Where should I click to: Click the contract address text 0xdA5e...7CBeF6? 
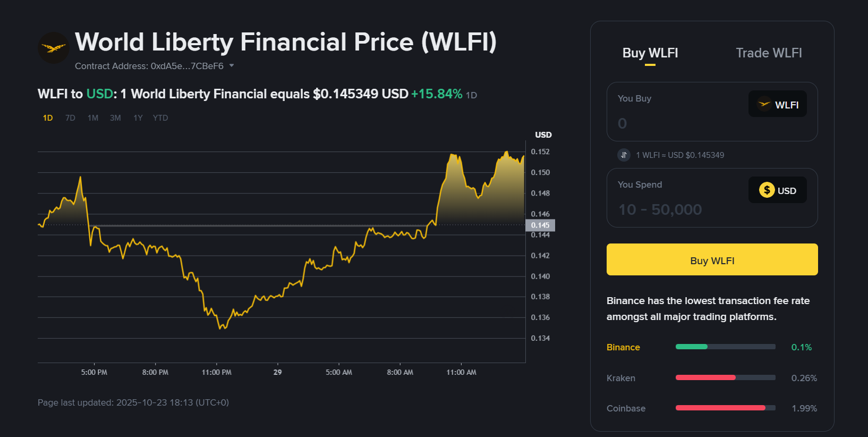coord(187,66)
